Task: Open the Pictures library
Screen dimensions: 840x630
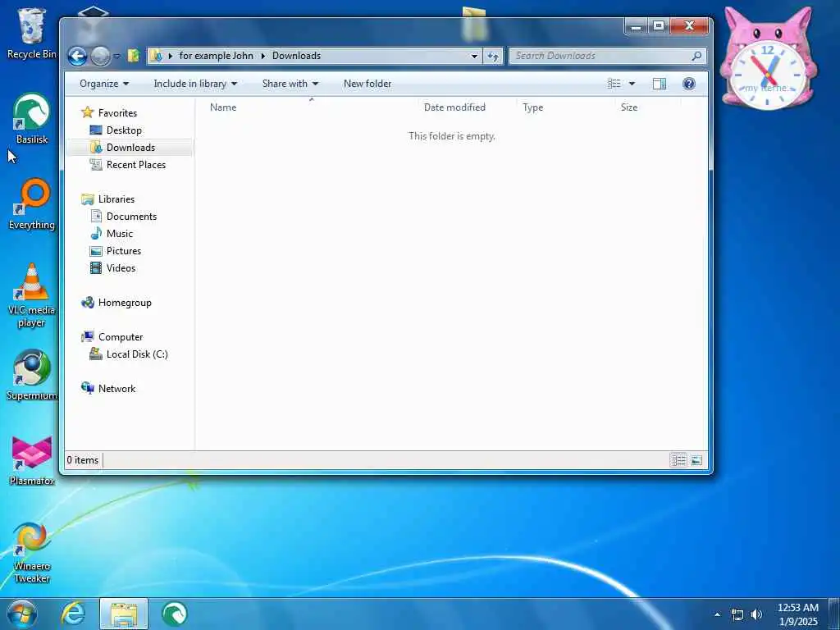Action: coord(116,251)
